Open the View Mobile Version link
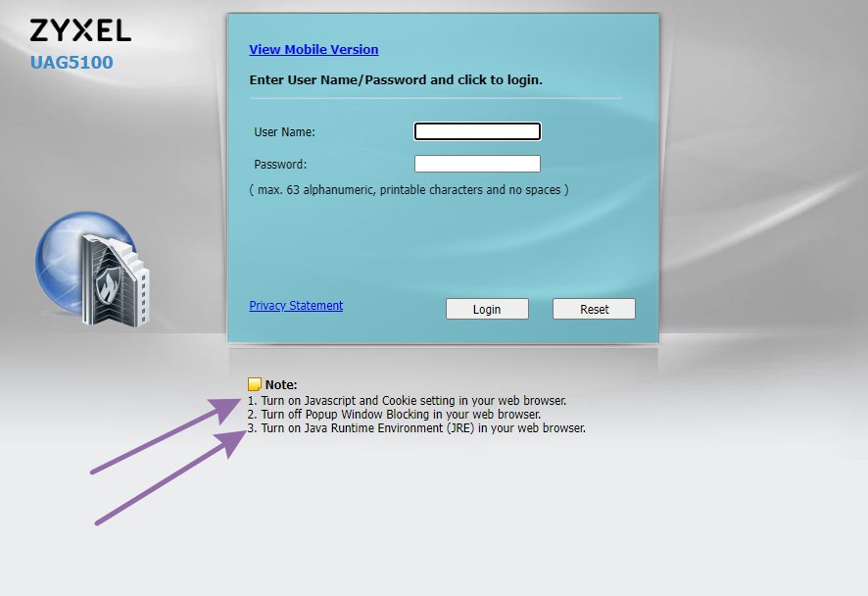This screenshot has height=596, width=868. pos(313,49)
